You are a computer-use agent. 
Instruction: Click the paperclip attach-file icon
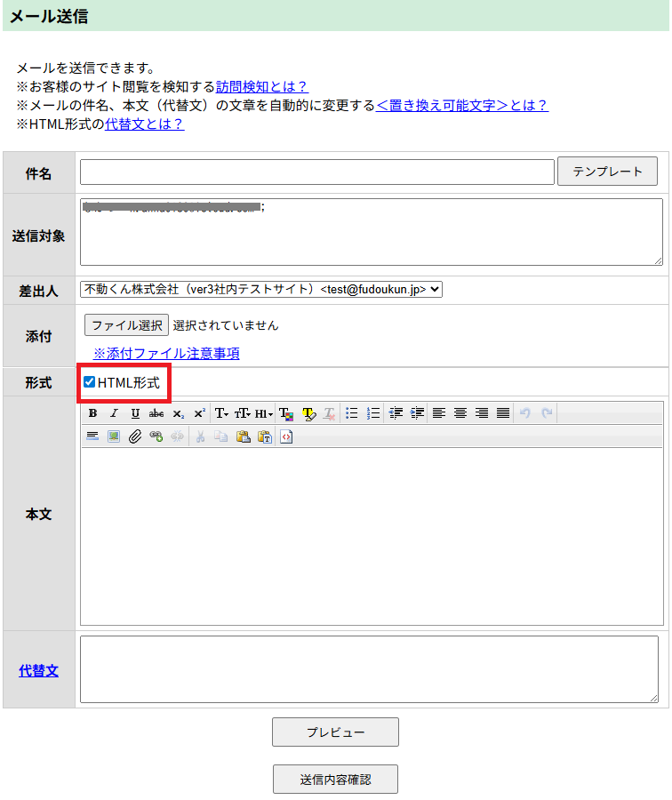click(x=135, y=436)
